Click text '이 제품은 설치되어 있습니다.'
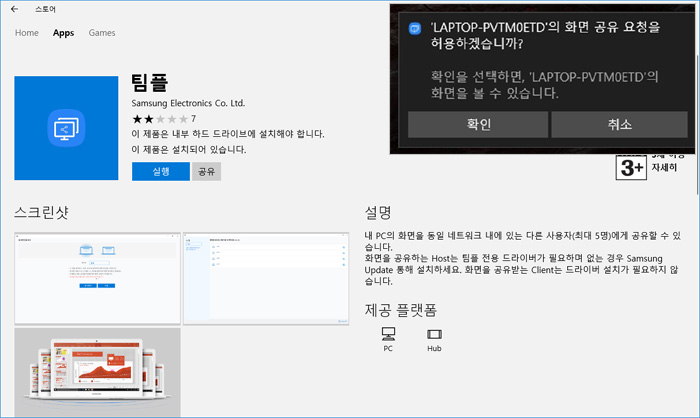This screenshot has height=418, width=700. click(x=189, y=149)
